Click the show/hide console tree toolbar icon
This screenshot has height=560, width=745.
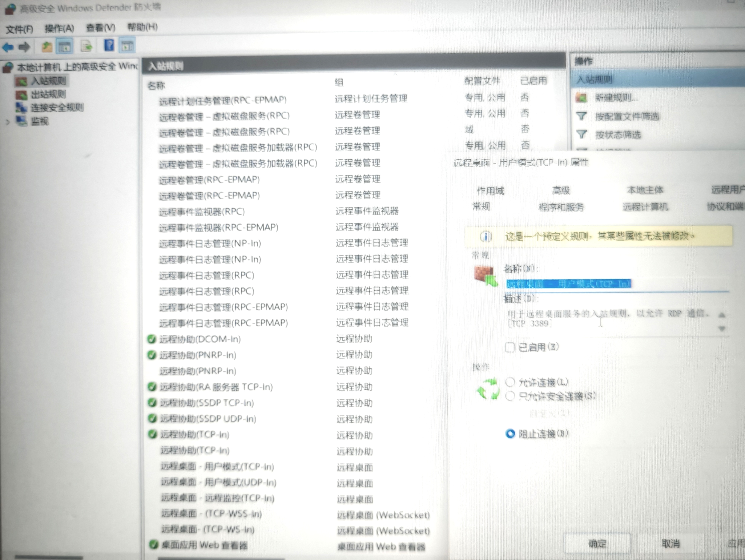[65, 46]
